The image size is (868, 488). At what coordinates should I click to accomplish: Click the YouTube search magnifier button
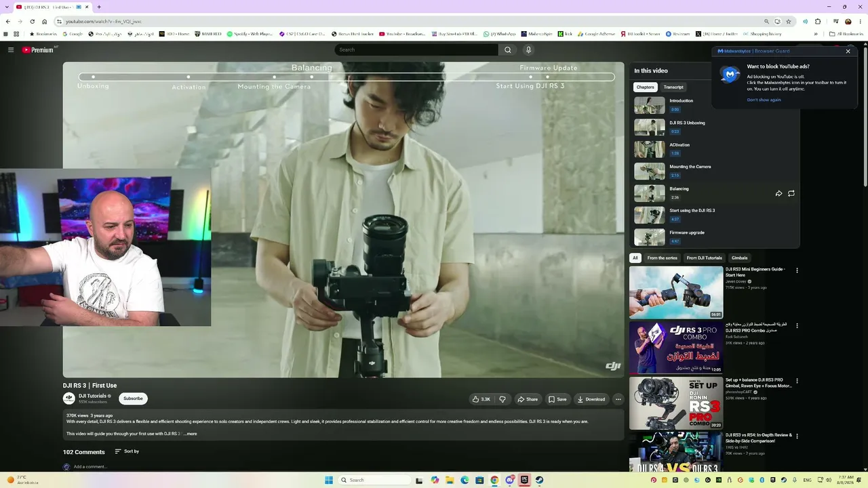point(507,49)
